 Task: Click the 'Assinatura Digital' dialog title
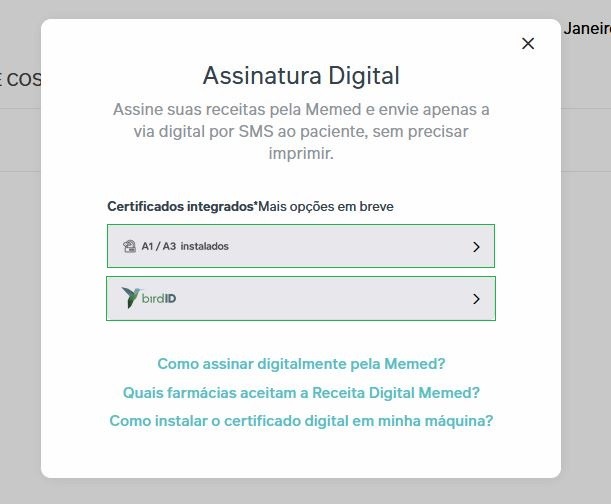(301, 75)
